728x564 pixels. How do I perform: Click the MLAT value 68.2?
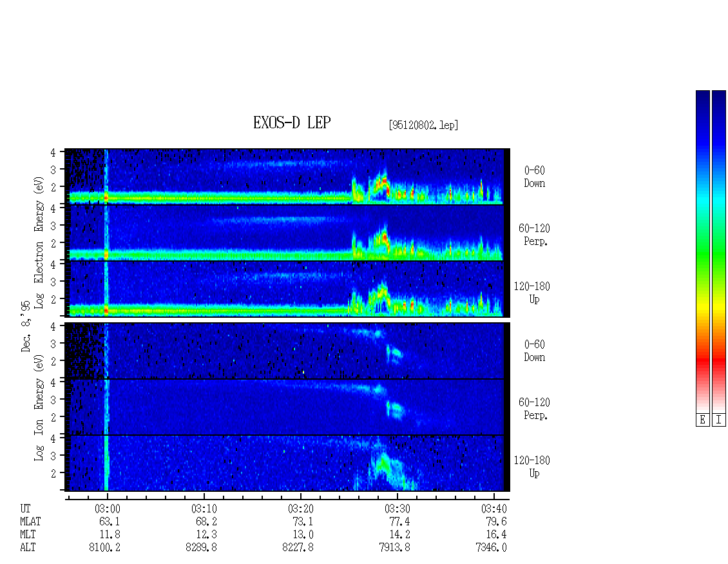pyautogui.click(x=206, y=521)
